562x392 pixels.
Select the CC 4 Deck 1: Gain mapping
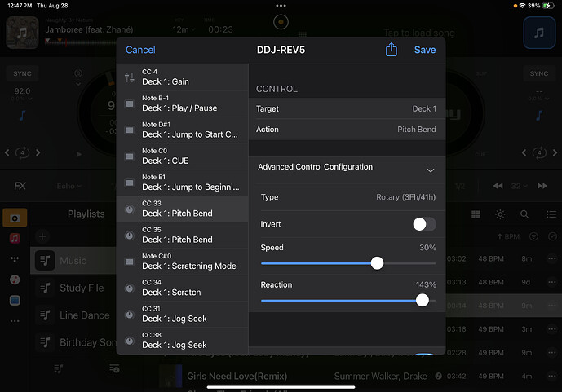coord(183,77)
